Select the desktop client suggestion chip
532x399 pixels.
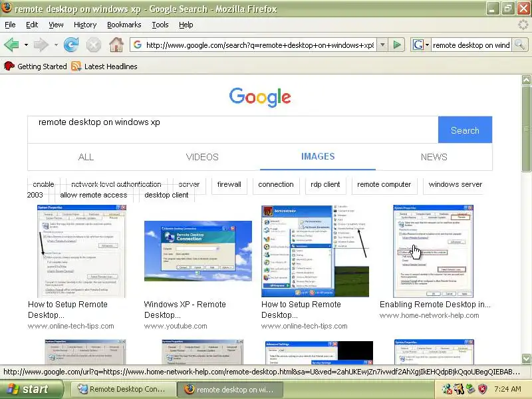166,195
